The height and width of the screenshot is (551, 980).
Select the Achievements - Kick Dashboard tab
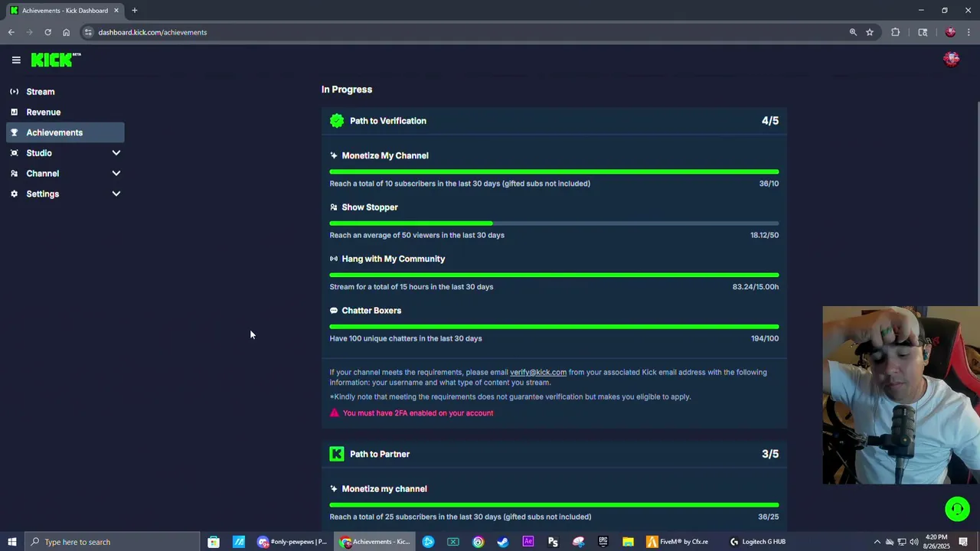click(64, 11)
